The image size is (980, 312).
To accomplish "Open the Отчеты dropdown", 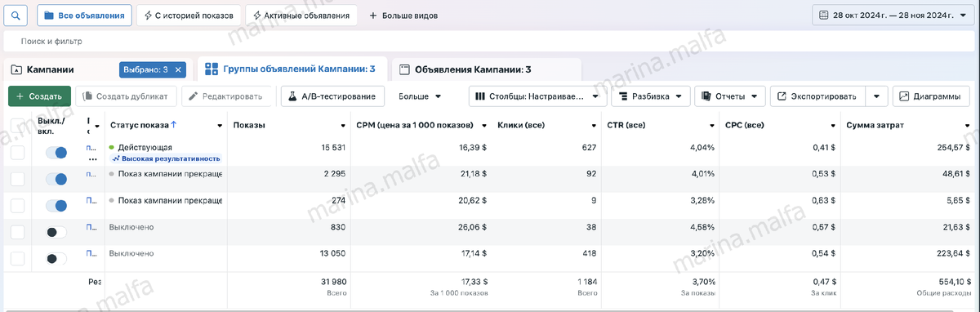I will coord(730,96).
